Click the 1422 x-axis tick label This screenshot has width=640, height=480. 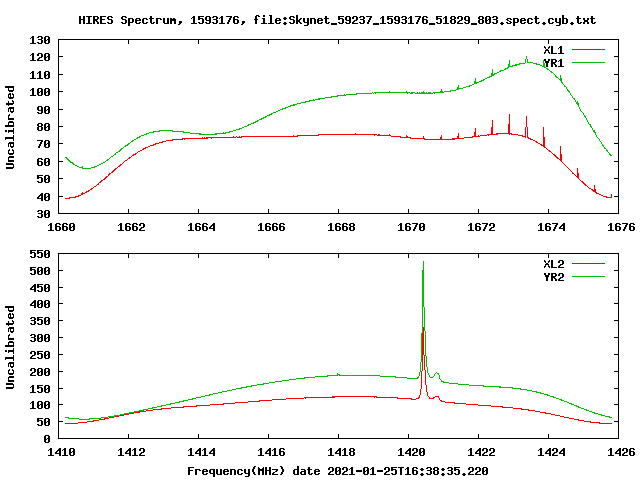pos(481,452)
